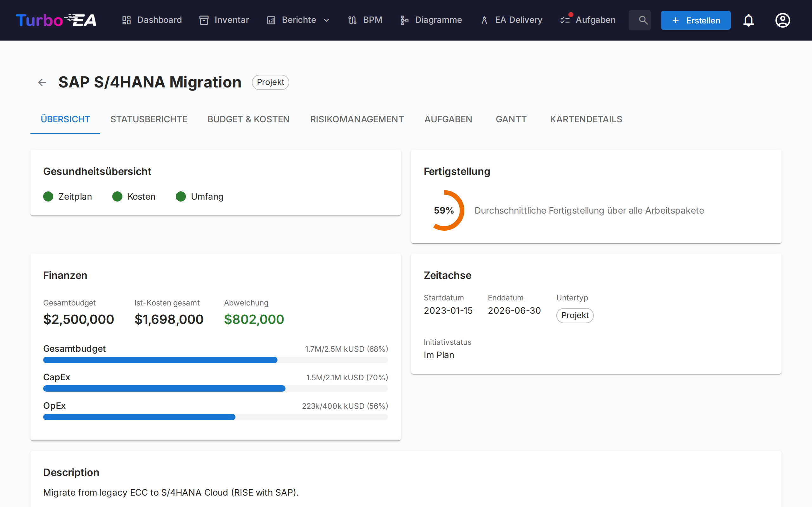Image resolution: width=812 pixels, height=507 pixels.
Task: Open notifications bell
Action: point(748,20)
